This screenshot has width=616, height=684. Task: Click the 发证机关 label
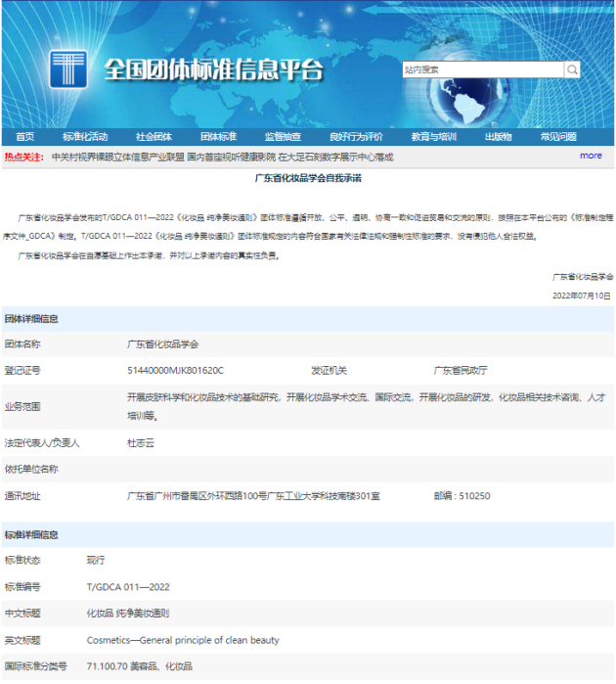[x=330, y=371]
